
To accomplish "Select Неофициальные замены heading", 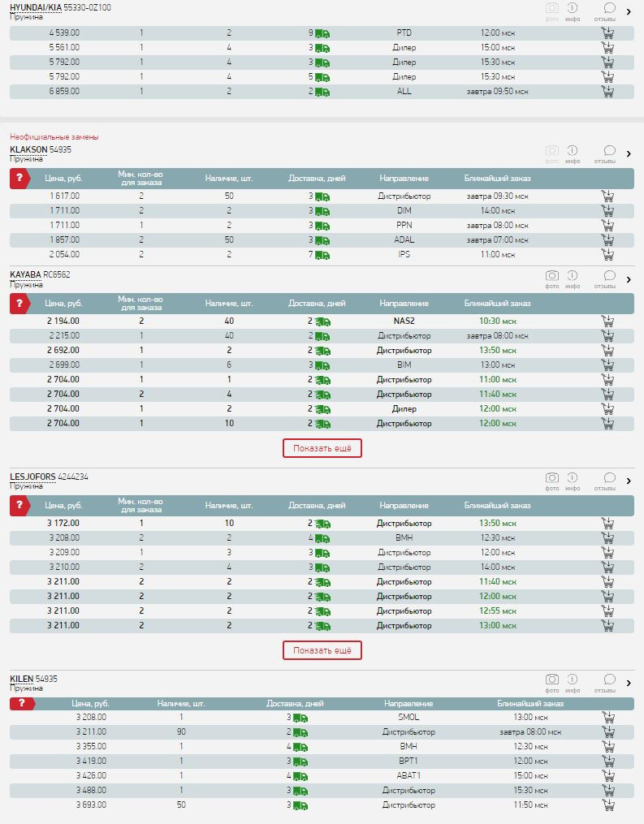I will coord(54,137).
